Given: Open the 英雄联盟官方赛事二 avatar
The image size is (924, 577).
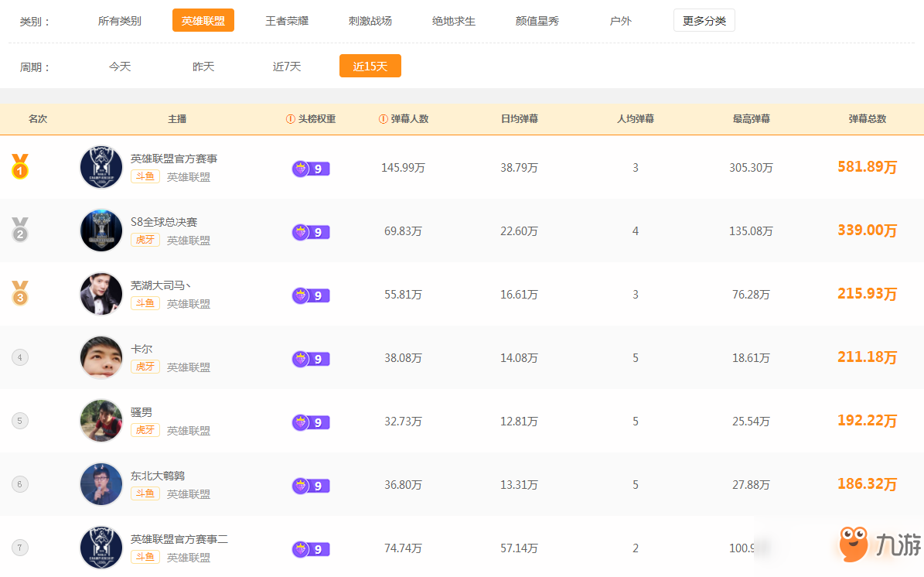Looking at the screenshot, I should [101, 548].
